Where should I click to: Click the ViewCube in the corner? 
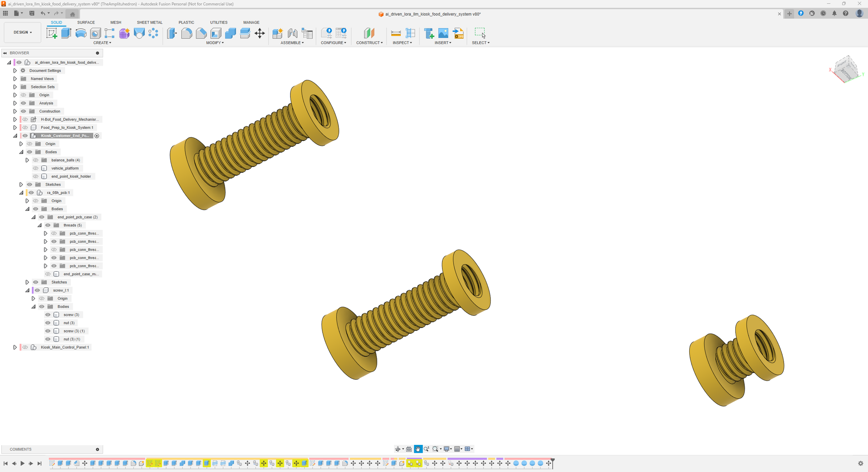pos(846,69)
